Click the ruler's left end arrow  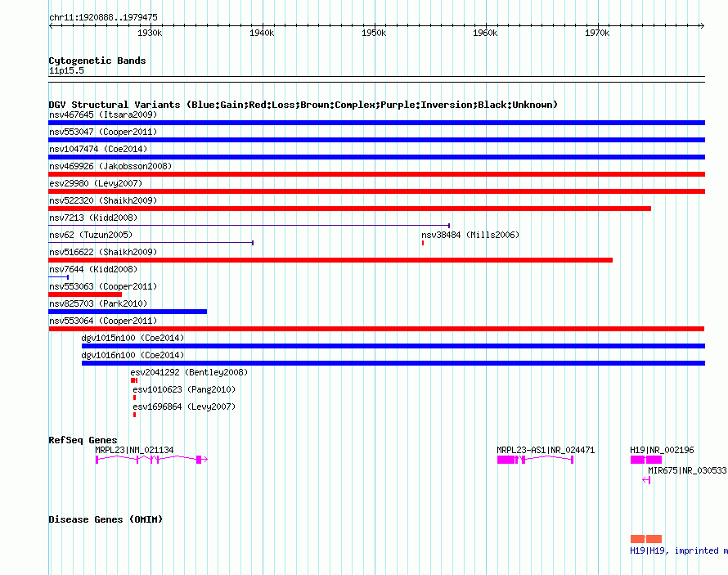51,25
